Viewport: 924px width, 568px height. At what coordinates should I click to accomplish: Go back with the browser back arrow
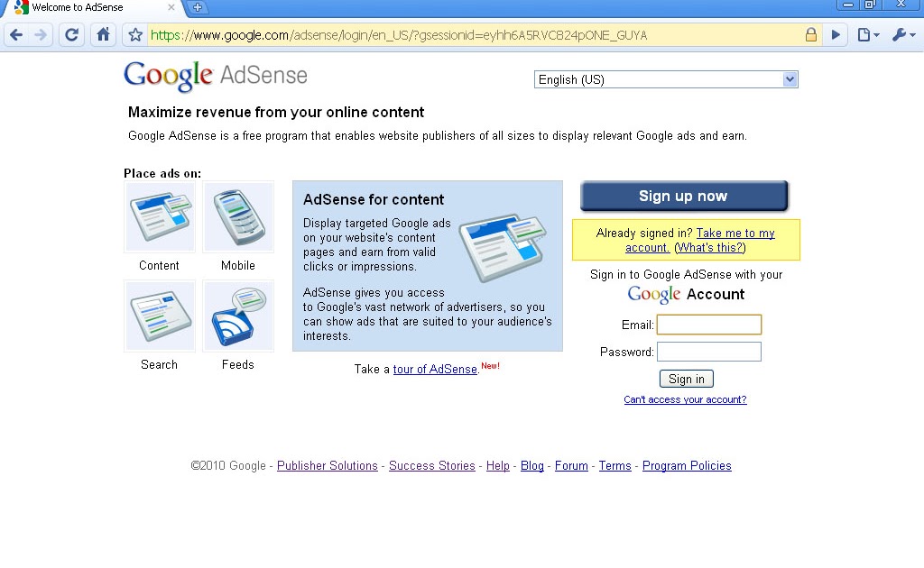pos(16,35)
